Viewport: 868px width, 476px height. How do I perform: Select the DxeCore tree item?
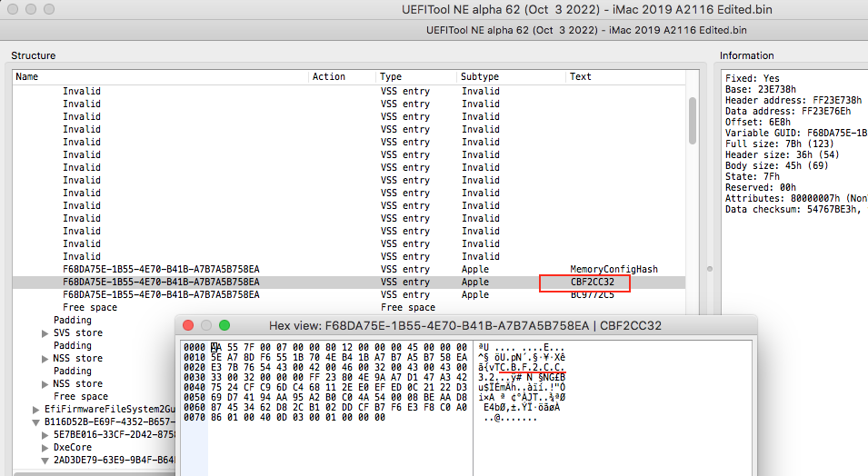[73, 448]
